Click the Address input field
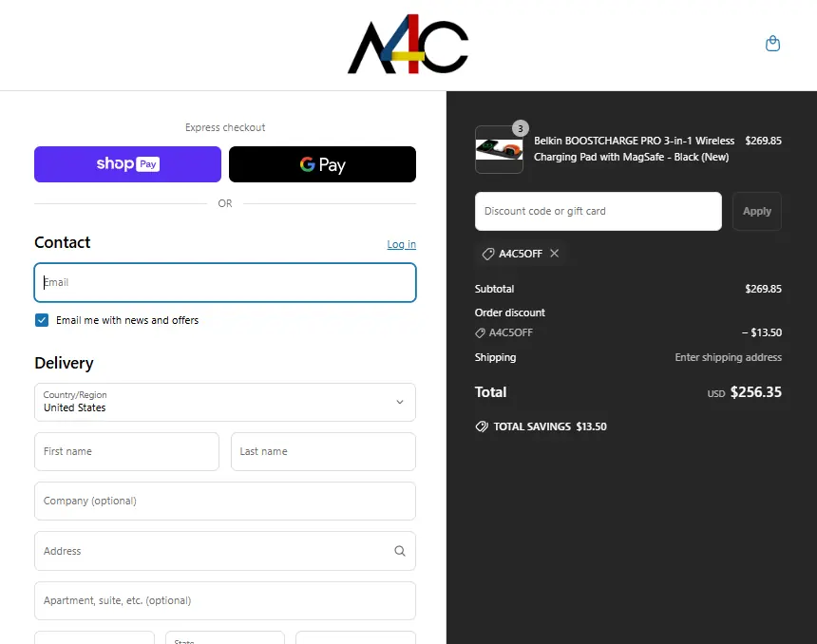This screenshot has width=817, height=644. click(x=225, y=551)
